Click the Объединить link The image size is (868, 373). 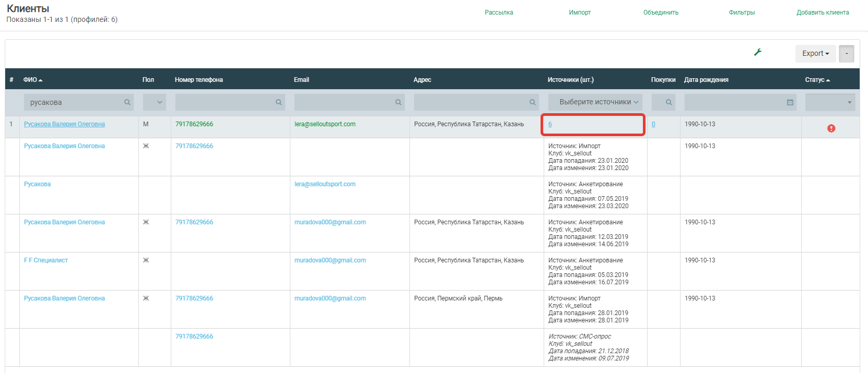pos(661,13)
